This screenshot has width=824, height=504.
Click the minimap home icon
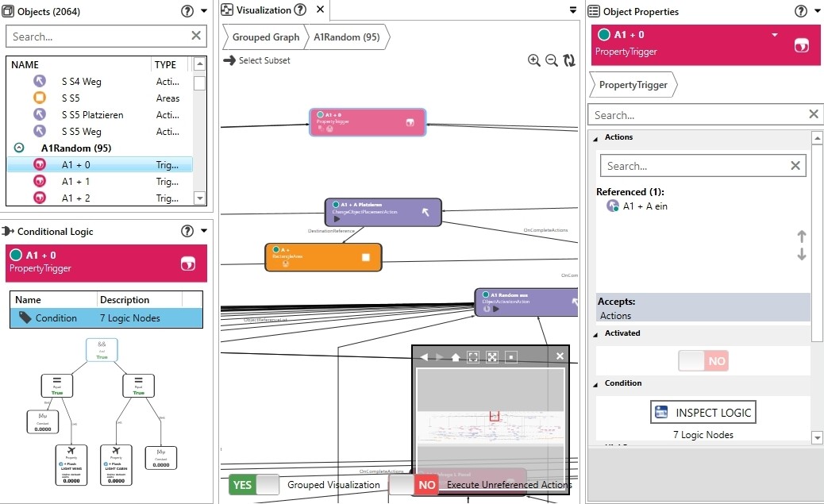455,357
